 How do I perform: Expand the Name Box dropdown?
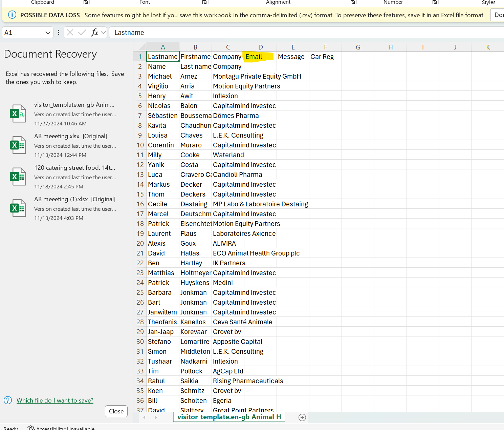48,33
